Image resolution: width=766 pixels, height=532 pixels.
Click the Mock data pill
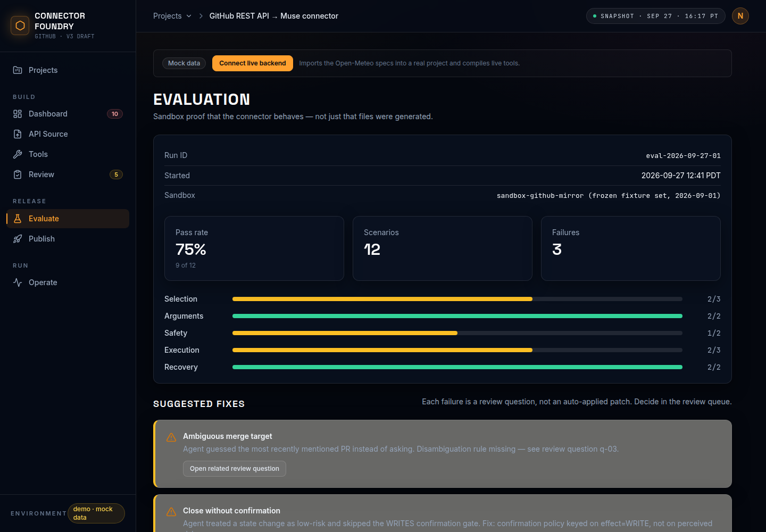tap(184, 63)
